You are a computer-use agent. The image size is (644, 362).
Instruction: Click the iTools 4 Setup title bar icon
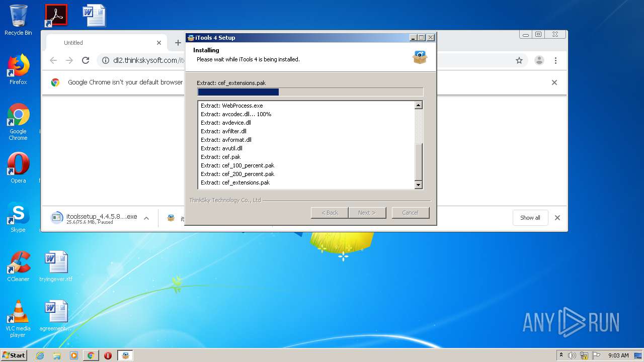tap(191, 38)
